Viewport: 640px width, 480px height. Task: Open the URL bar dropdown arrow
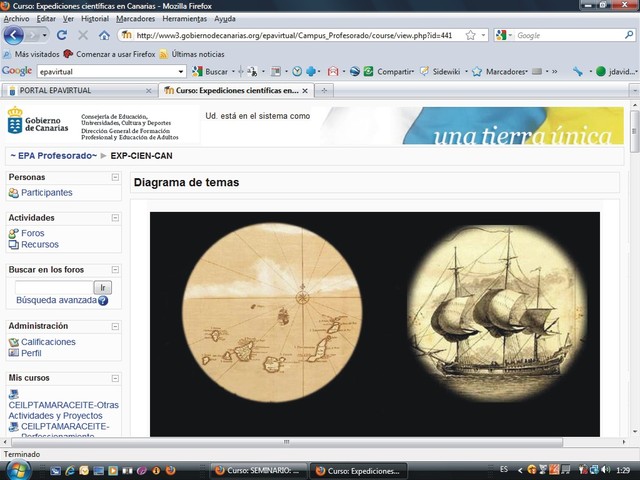pyautogui.click(x=484, y=36)
